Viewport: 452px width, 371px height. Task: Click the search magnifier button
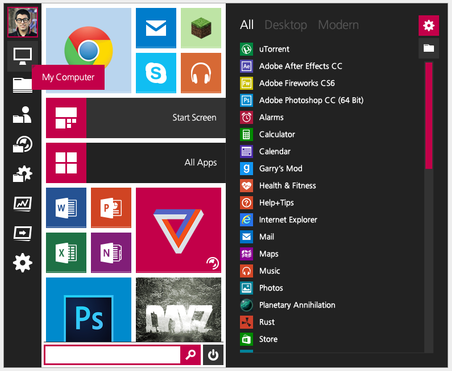pyautogui.click(x=191, y=355)
